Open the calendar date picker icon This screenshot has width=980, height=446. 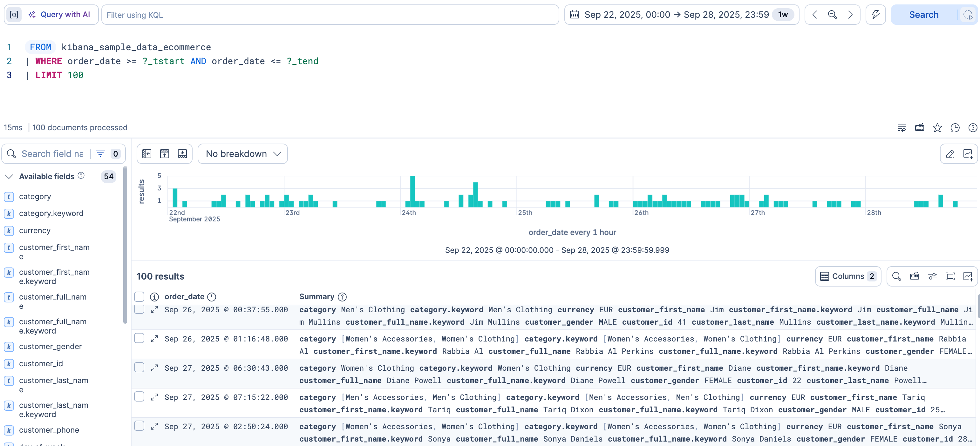[575, 15]
